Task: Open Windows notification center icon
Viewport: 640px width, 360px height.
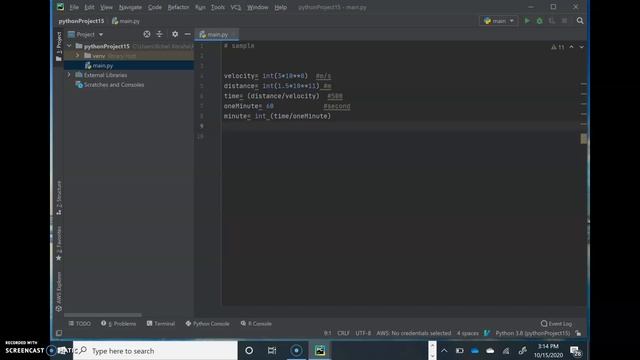Action: pyautogui.click(x=576, y=351)
